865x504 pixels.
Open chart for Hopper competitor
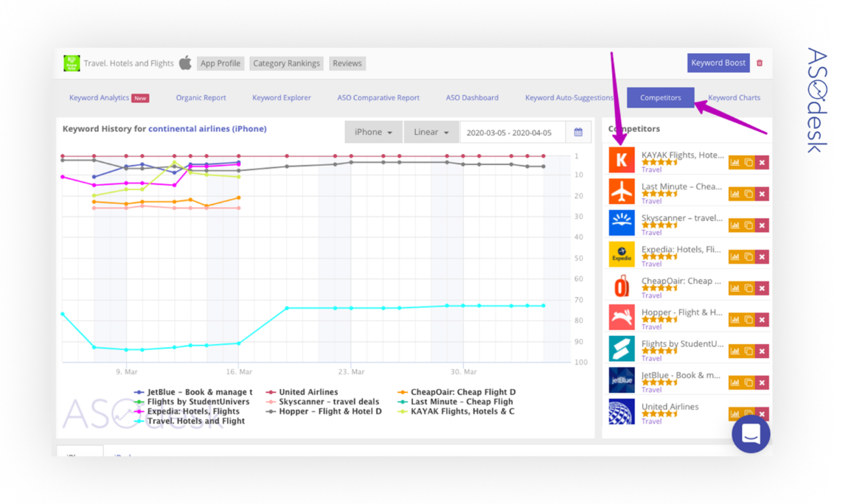click(x=734, y=319)
